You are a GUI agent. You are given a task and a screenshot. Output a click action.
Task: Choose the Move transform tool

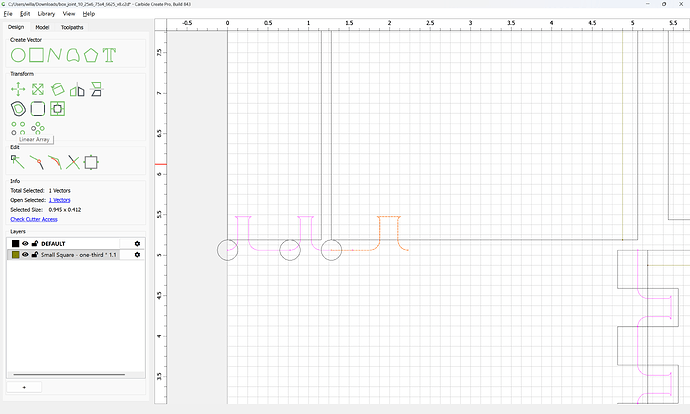pyautogui.click(x=18, y=89)
